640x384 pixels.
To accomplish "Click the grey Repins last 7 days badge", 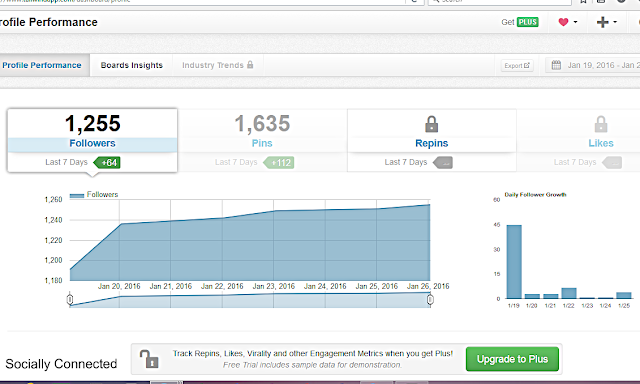I will [x=443, y=162].
